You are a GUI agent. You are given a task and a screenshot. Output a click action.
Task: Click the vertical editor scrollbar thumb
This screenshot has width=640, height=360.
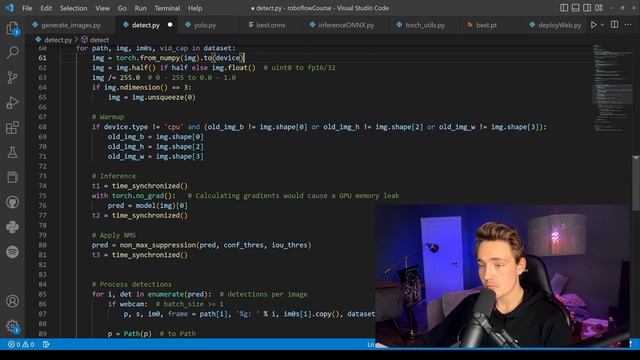[x=636, y=183]
